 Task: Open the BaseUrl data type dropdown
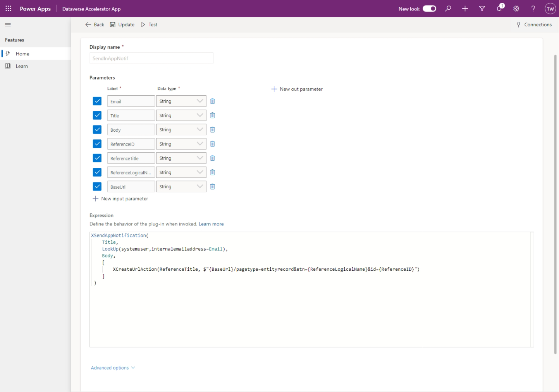181,187
